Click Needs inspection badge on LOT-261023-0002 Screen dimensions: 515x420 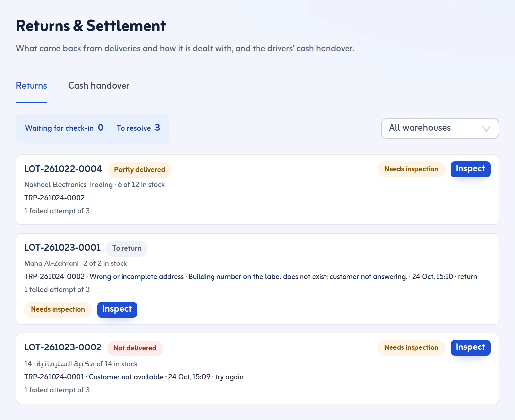pyautogui.click(x=411, y=347)
